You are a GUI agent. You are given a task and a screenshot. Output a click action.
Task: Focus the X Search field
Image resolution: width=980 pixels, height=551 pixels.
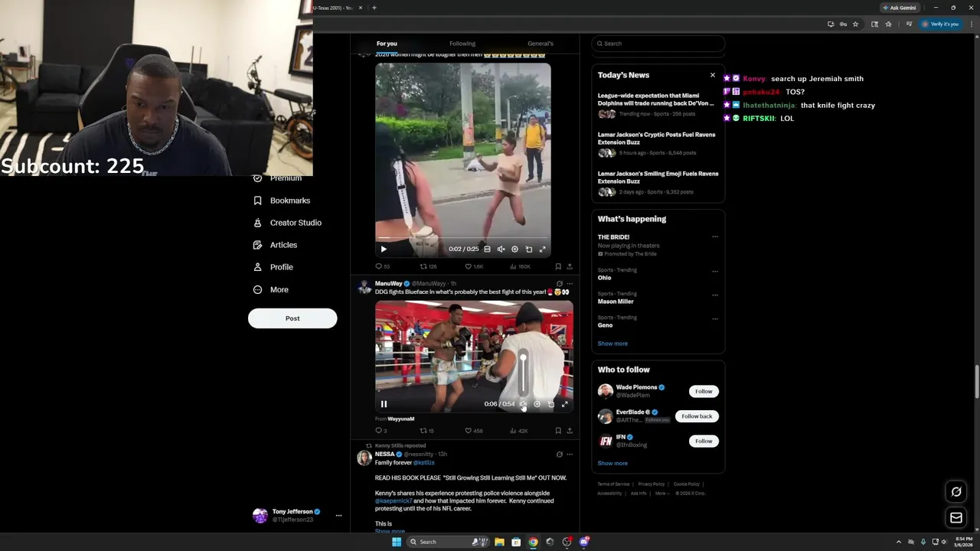click(x=658, y=44)
